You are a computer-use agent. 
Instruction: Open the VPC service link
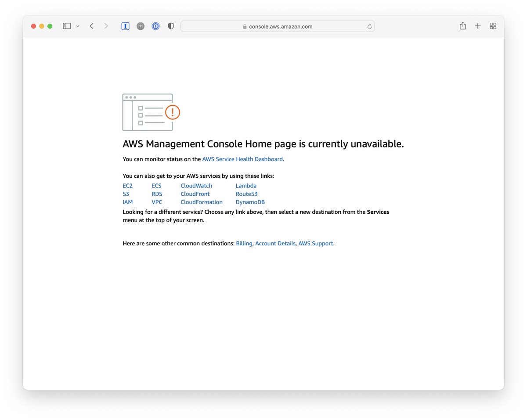point(157,202)
